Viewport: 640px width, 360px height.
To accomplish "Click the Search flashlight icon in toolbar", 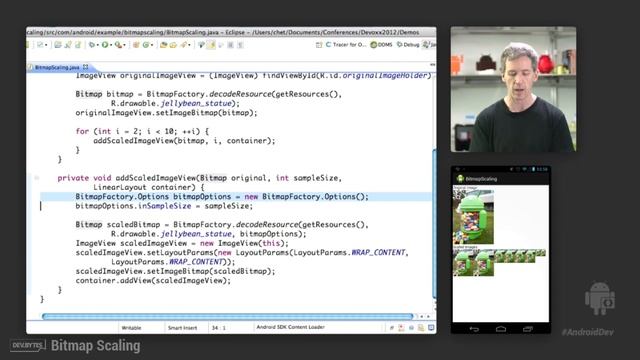I will (183, 45).
